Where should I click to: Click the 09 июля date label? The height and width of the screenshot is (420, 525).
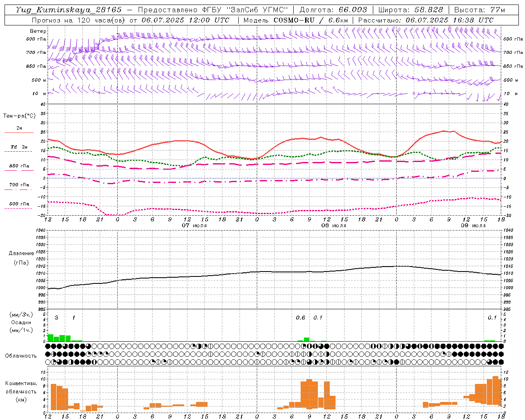pyautogui.click(x=473, y=226)
